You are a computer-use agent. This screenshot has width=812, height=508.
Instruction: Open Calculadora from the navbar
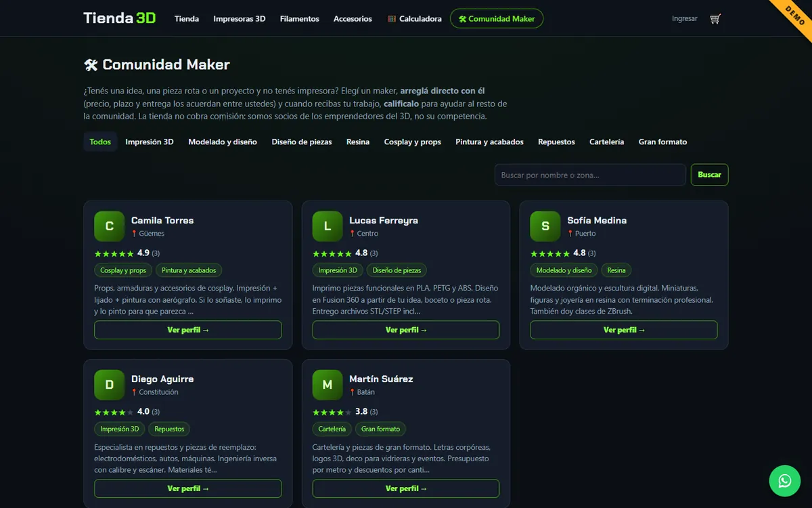coord(415,19)
